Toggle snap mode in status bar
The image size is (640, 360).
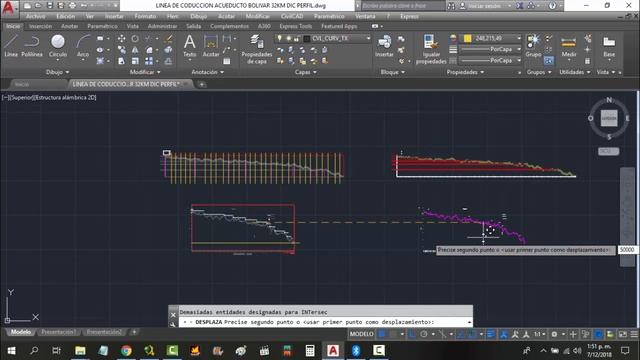(393, 334)
